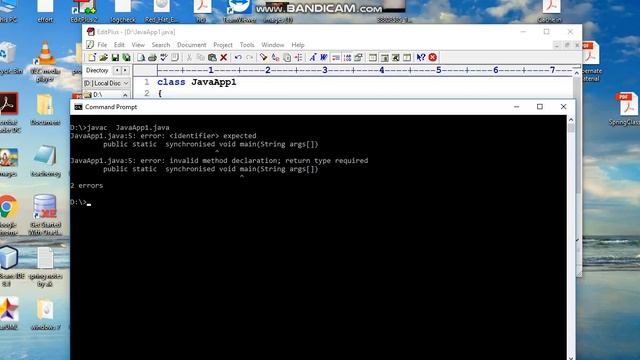The image size is (640, 360).
Task: Click the Replace icon in EditPlus toolbar
Action: coord(276,58)
